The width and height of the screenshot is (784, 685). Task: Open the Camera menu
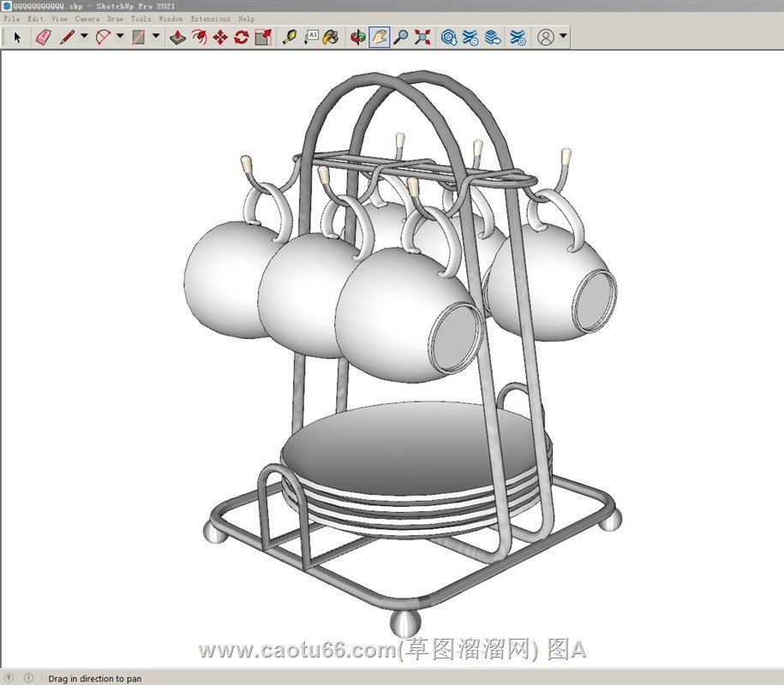click(x=87, y=18)
